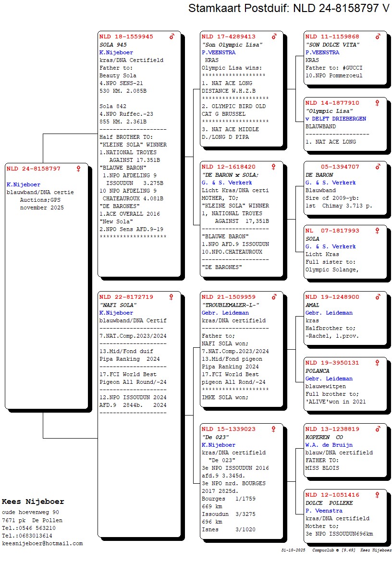Click male symbol on TROUBLEMALER-L- card
This screenshot has height=563, width=392.
tap(274, 297)
